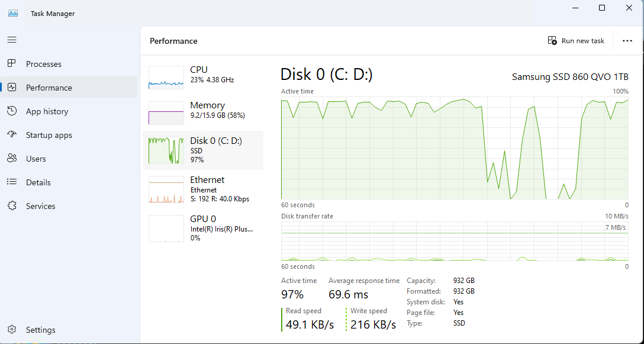This screenshot has height=344, width=644.
Task: Open Settings gear icon in sidebar
Action: coord(12,330)
